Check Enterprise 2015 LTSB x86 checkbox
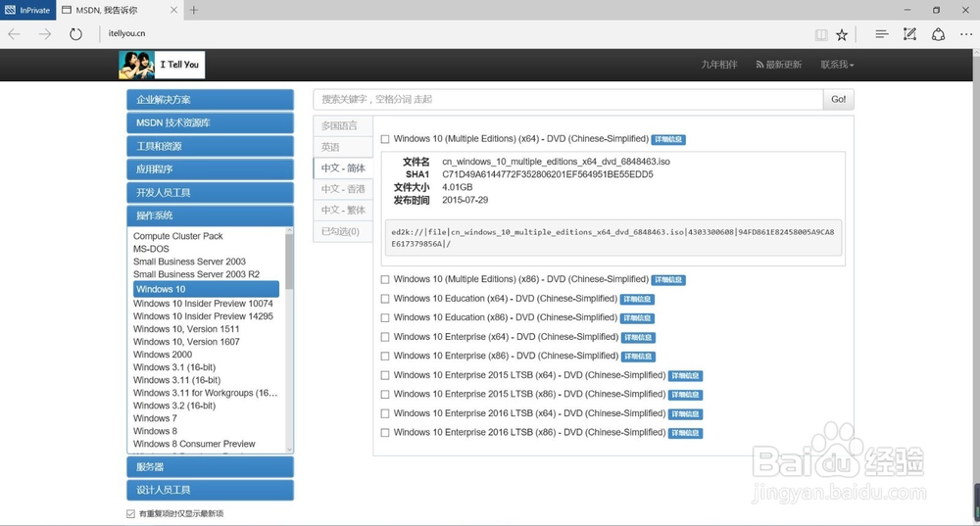Screen dimensions: 980x526 click(x=385, y=395)
